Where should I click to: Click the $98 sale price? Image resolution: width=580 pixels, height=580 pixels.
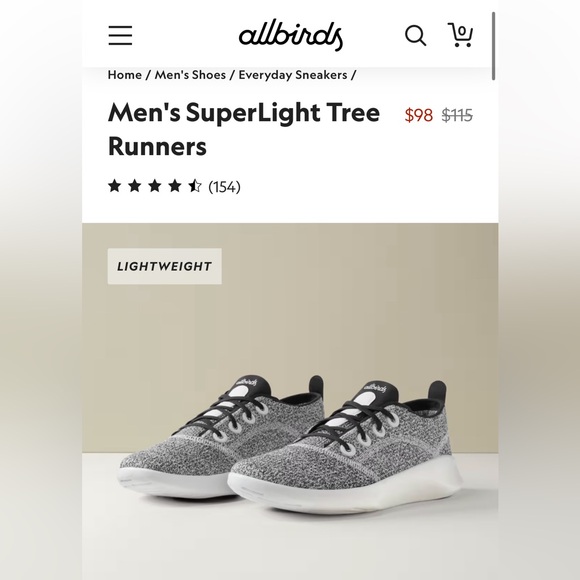tap(419, 115)
